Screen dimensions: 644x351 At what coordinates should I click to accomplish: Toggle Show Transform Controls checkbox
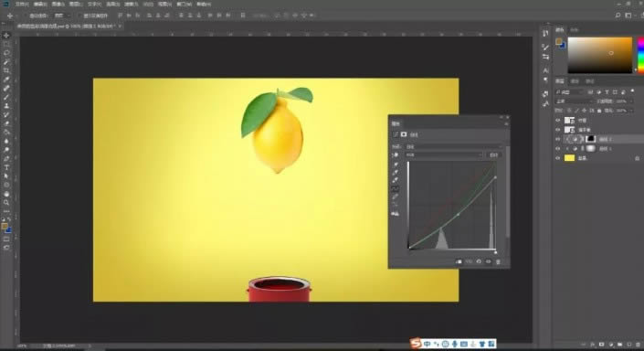(80, 16)
